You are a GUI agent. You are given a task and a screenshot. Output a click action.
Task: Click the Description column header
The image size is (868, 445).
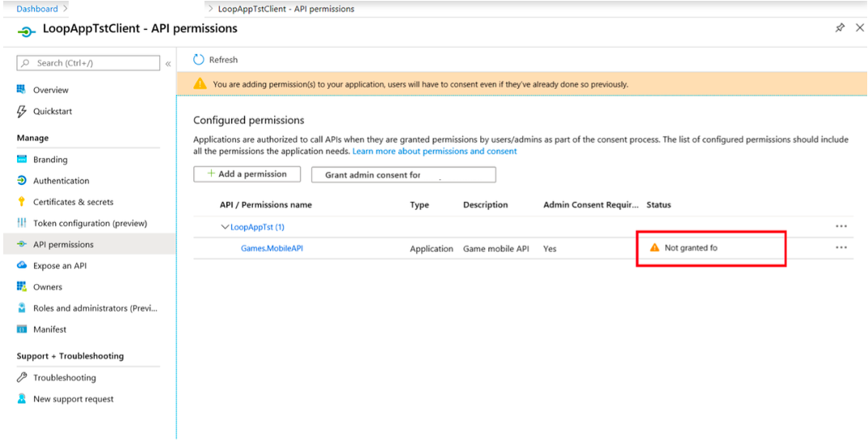click(x=486, y=205)
